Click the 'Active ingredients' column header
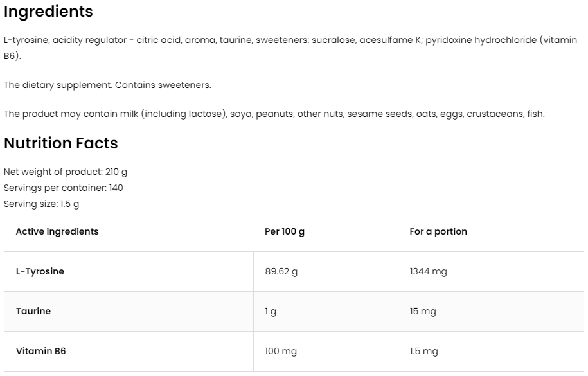Screen dimensions: 588x376 [57, 231]
